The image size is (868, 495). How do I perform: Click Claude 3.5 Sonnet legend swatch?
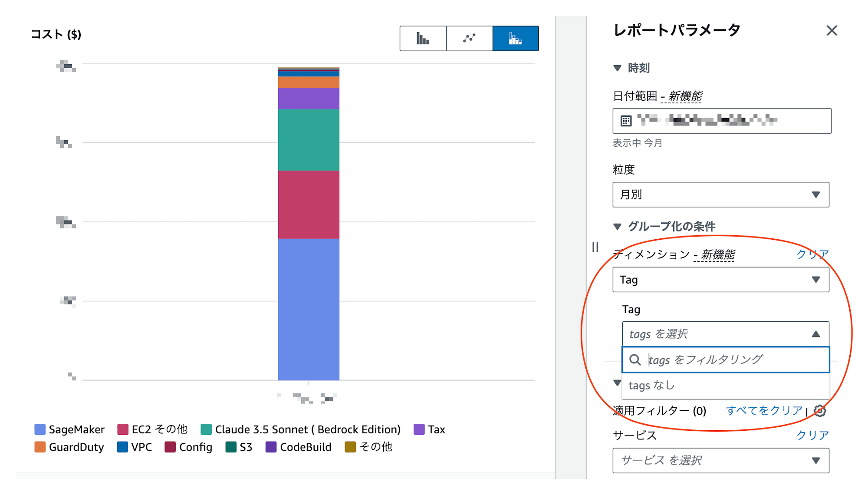206,429
